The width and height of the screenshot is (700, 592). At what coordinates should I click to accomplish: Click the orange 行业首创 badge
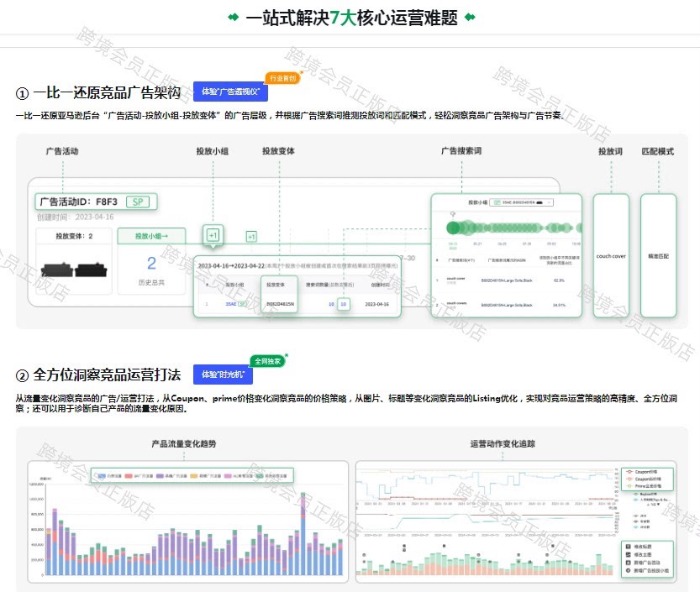[283, 78]
